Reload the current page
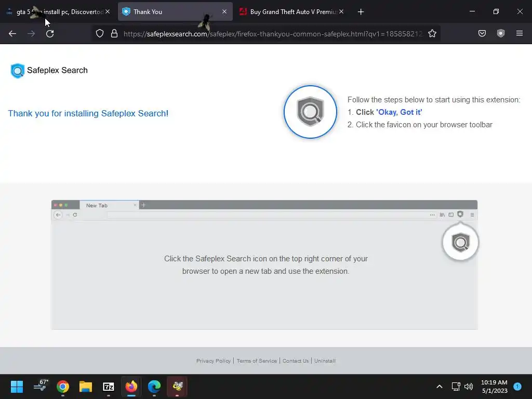 [50, 34]
